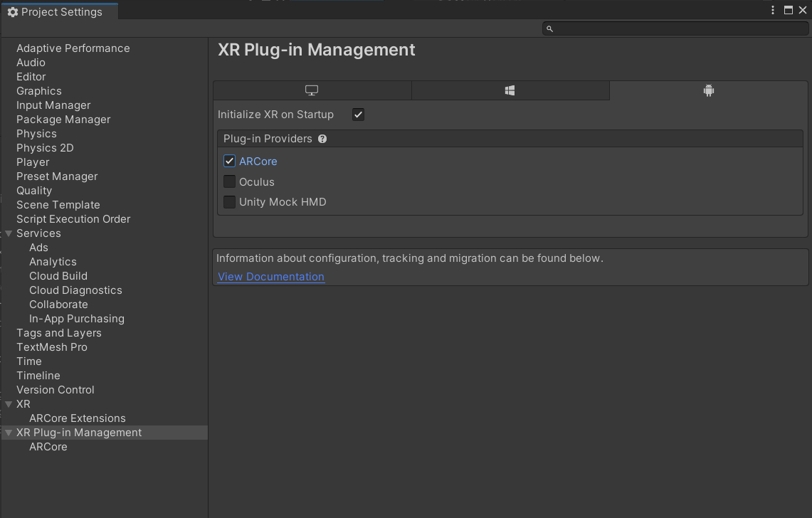Click the search magnifier icon
This screenshot has width=812, height=518.
pos(549,29)
